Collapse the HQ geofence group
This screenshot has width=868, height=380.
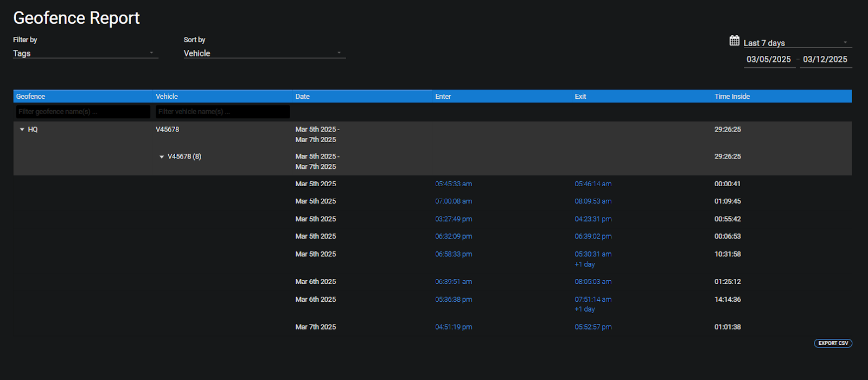pyautogui.click(x=22, y=130)
